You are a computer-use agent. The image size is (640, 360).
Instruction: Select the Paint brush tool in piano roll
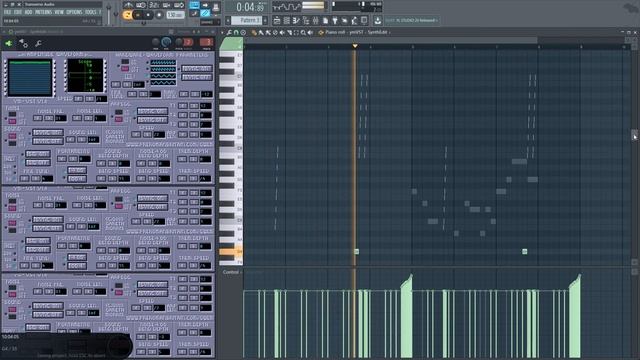(261, 32)
